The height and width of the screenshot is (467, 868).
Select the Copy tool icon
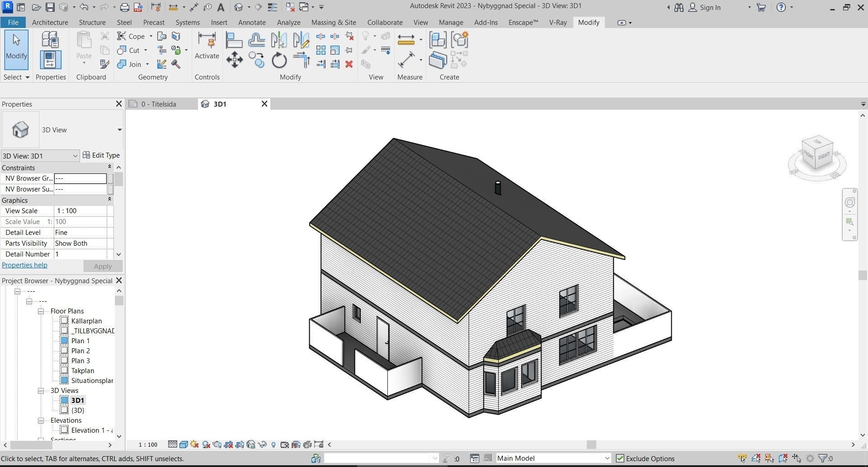pyautogui.click(x=256, y=60)
